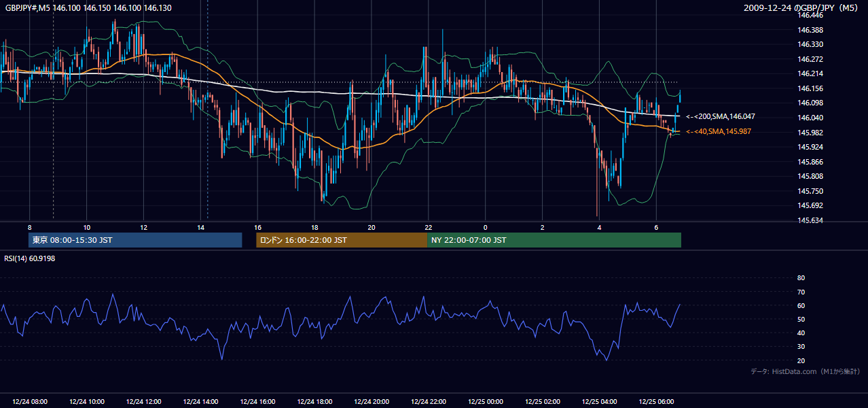Click hour tick 2 under the price chart
The image size is (868, 408).
click(x=543, y=227)
